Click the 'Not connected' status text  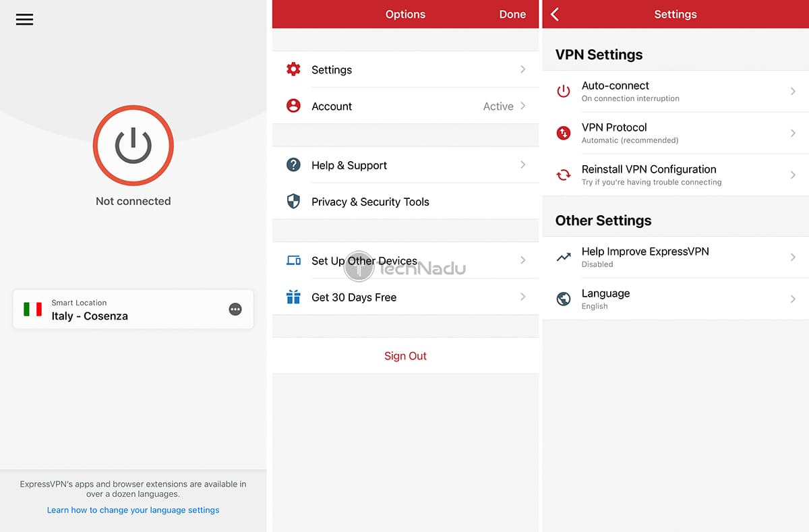pos(133,201)
